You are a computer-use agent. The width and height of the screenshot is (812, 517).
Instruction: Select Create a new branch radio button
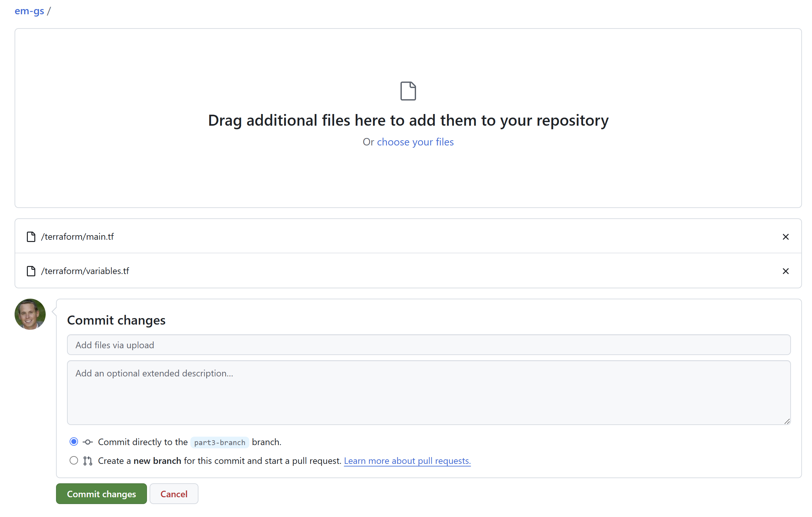click(x=73, y=461)
